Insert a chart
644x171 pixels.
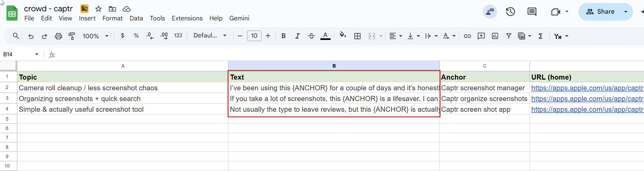coord(495,36)
